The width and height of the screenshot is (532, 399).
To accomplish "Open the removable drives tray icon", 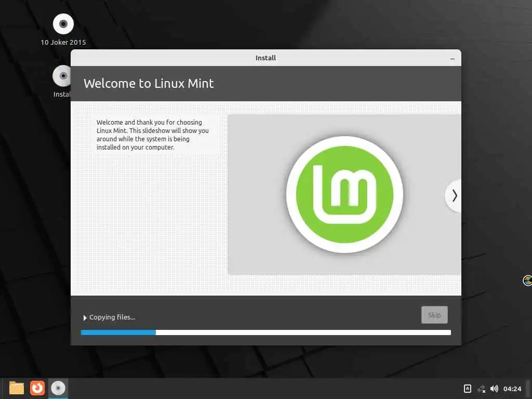I will 467,389.
